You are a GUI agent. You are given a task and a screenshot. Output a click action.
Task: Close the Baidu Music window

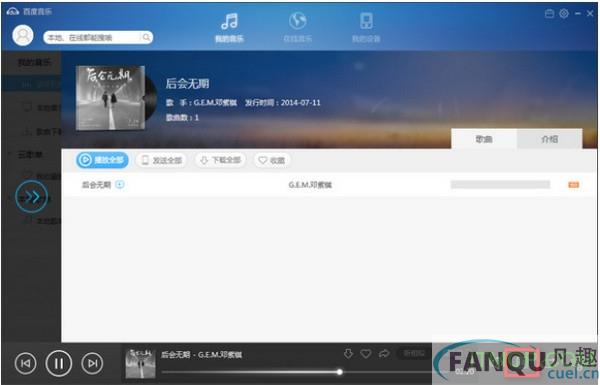point(590,14)
